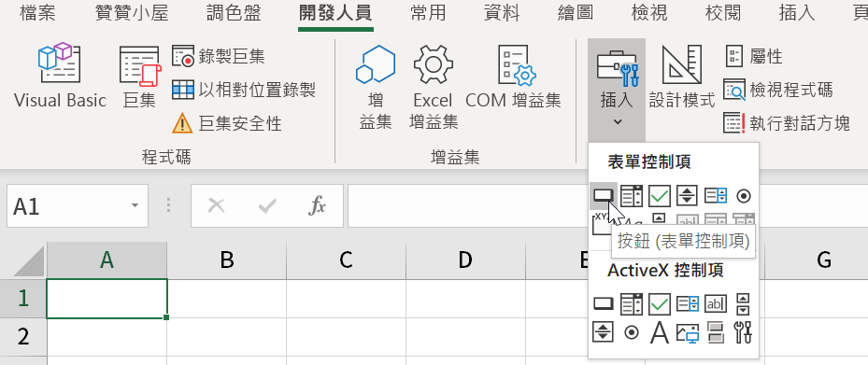Select the form control Spin Button icon
Screen dimensions: 868x365
tap(687, 195)
